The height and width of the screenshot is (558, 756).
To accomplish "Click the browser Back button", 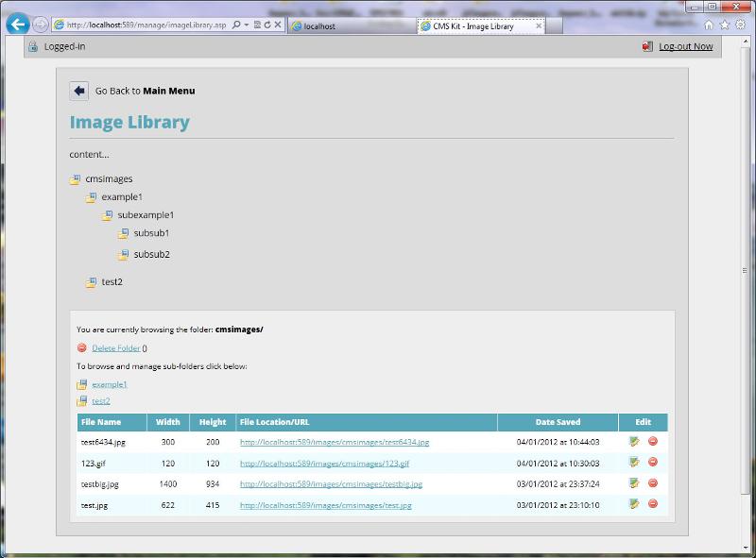I will point(18,24).
